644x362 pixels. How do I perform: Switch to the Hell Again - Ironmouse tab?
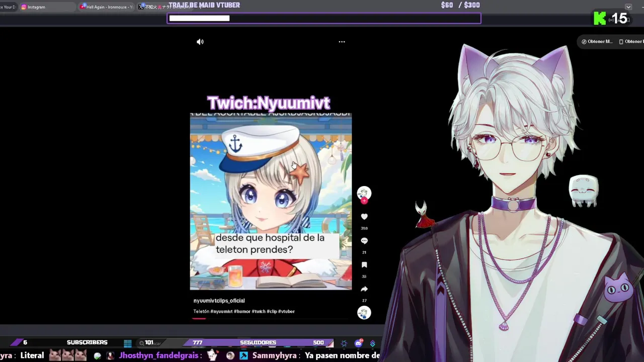pyautogui.click(x=107, y=7)
